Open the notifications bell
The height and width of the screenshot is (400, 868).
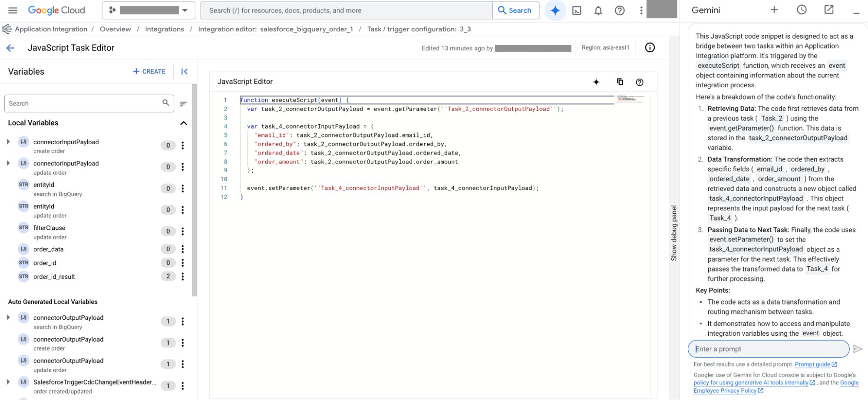click(x=598, y=10)
